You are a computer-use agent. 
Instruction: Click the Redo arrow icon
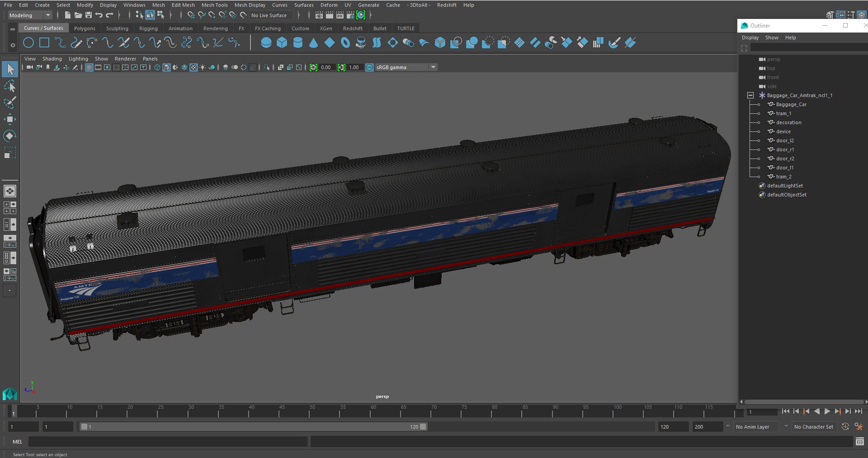click(x=109, y=15)
